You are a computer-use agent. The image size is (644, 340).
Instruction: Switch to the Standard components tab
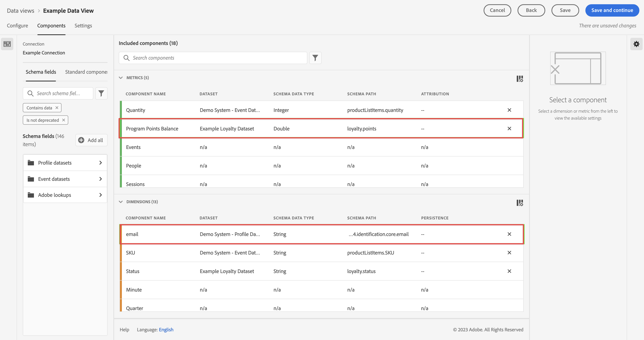(x=86, y=72)
